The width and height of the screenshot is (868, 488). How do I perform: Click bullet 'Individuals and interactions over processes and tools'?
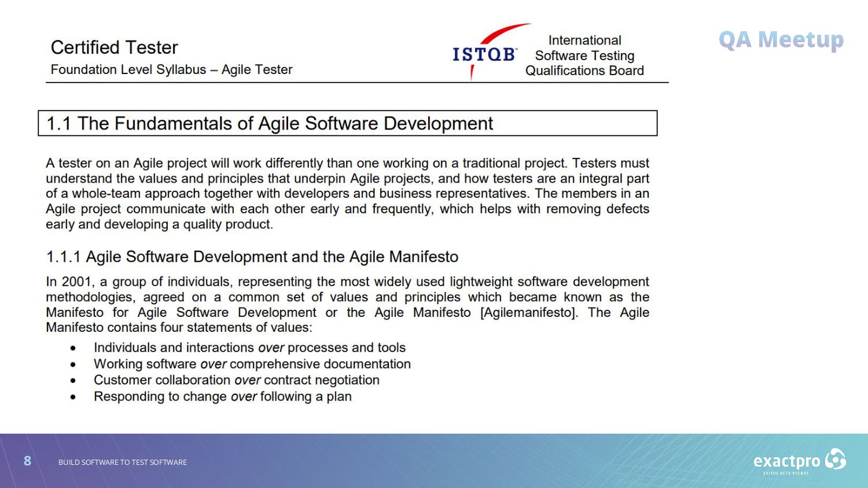point(249,347)
